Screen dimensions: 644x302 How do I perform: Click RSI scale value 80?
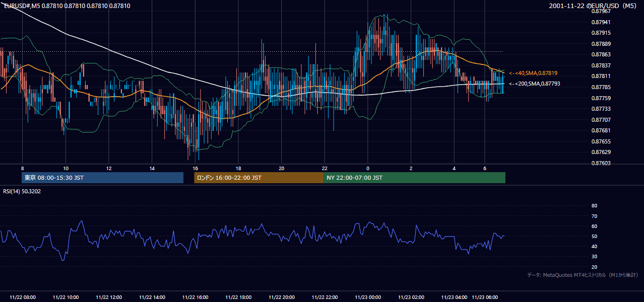[x=594, y=206]
